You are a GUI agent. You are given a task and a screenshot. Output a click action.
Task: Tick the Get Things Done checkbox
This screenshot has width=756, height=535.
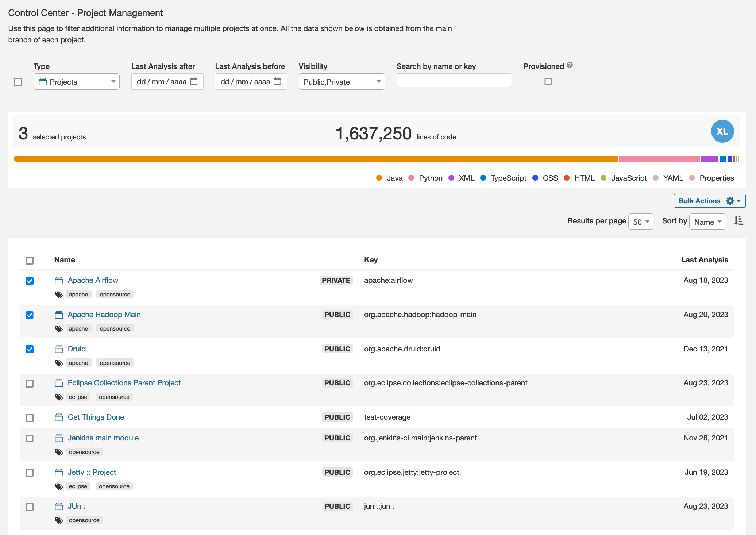click(30, 417)
